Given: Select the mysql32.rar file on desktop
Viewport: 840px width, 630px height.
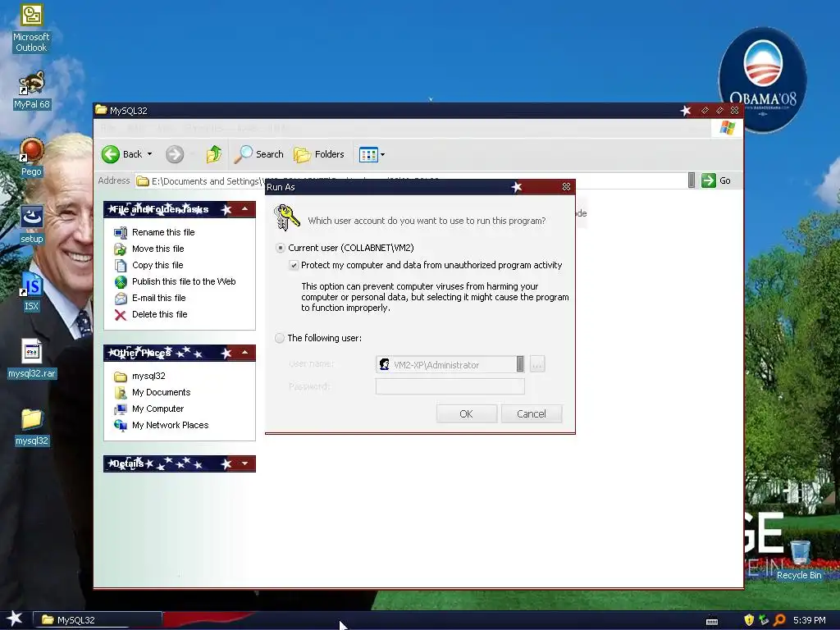Looking at the screenshot, I should click(32, 359).
